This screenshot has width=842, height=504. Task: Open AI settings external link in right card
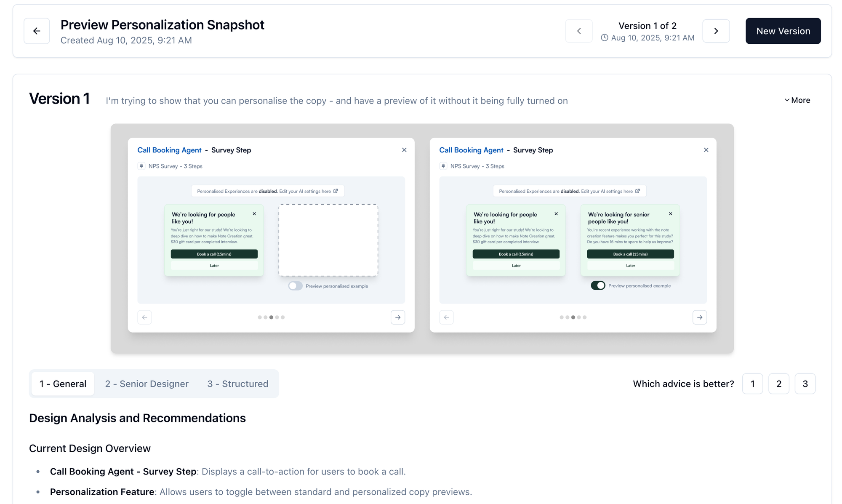(x=637, y=191)
